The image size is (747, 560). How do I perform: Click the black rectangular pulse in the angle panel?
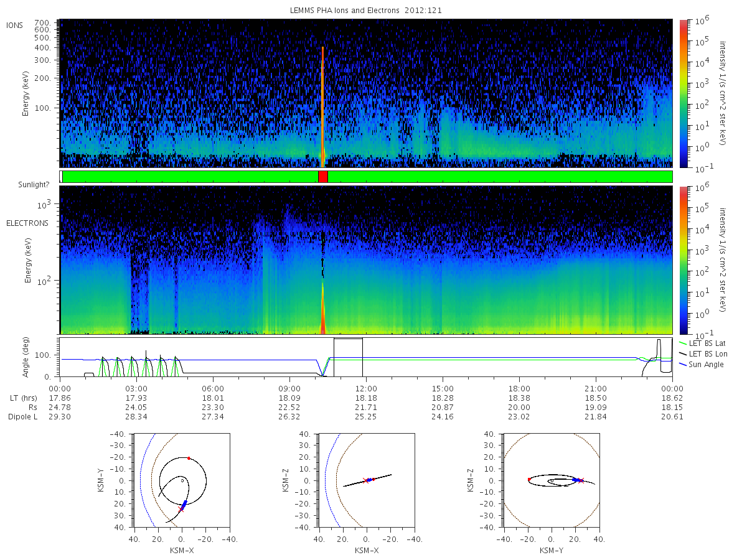click(x=348, y=357)
